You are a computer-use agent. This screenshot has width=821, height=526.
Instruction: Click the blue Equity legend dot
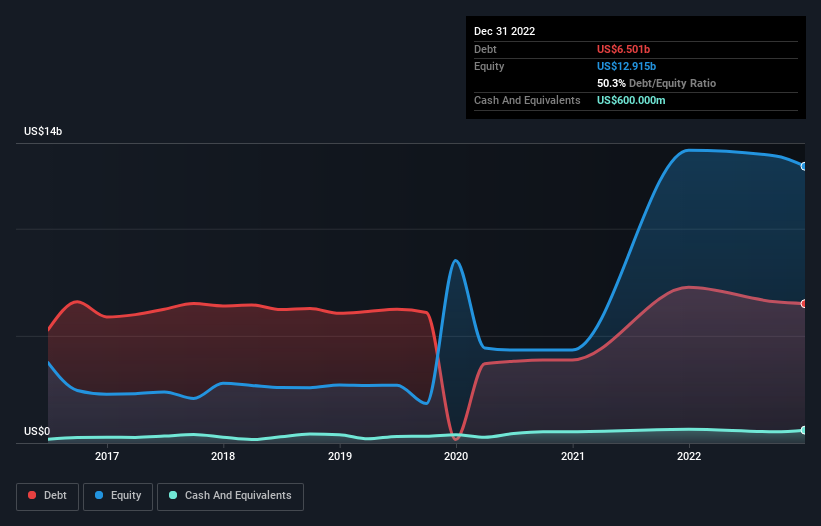point(99,495)
